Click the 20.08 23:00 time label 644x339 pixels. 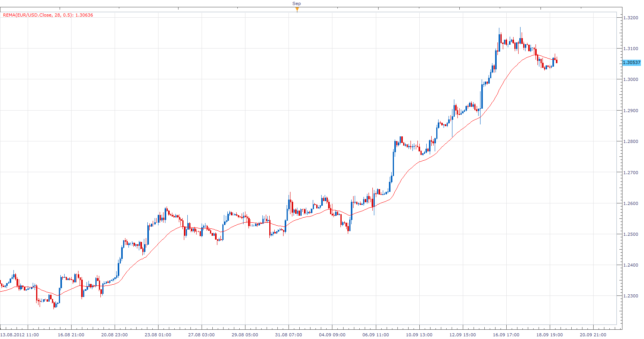[x=115, y=335]
